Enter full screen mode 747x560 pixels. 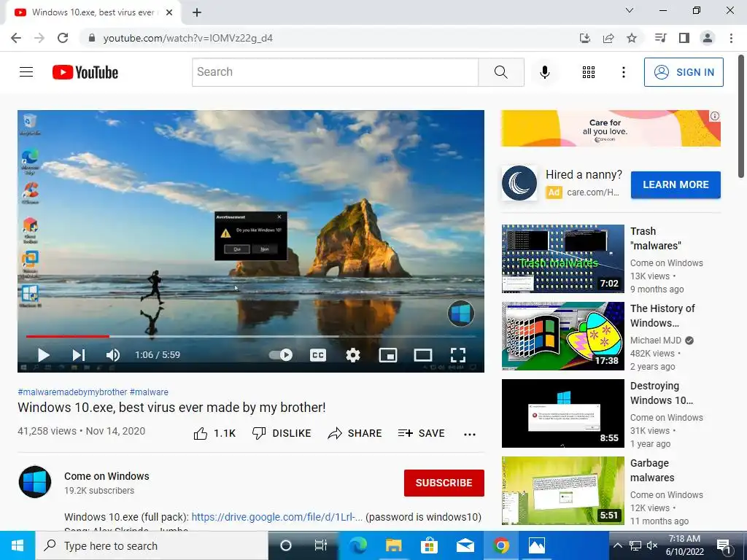pyautogui.click(x=458, y=355)
